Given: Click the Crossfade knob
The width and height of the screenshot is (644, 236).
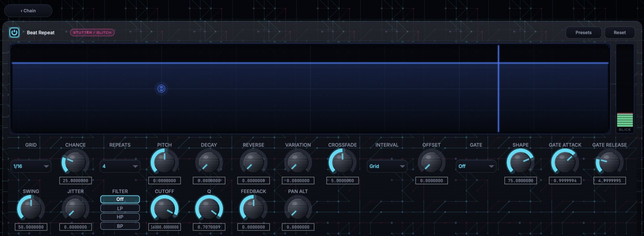Looking at the screenshot, I should coord(343,162).
